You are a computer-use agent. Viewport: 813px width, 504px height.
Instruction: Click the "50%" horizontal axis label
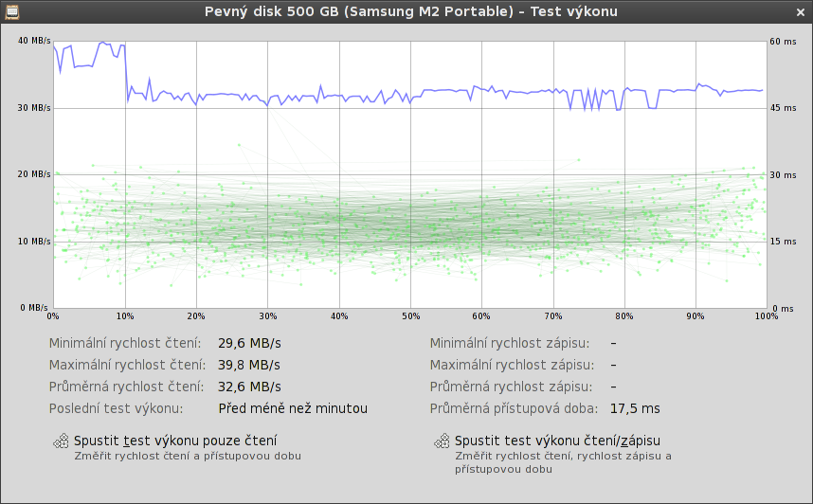409,315
